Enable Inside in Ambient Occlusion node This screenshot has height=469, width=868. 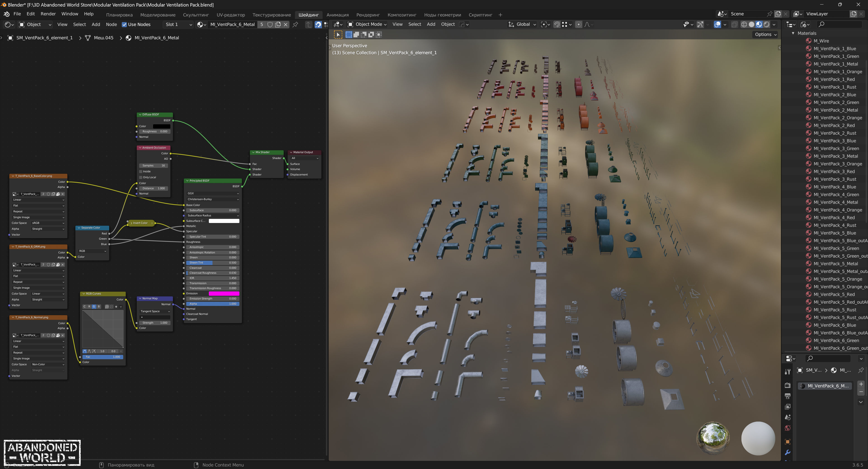pyautogui.click(x=141, y=171)
